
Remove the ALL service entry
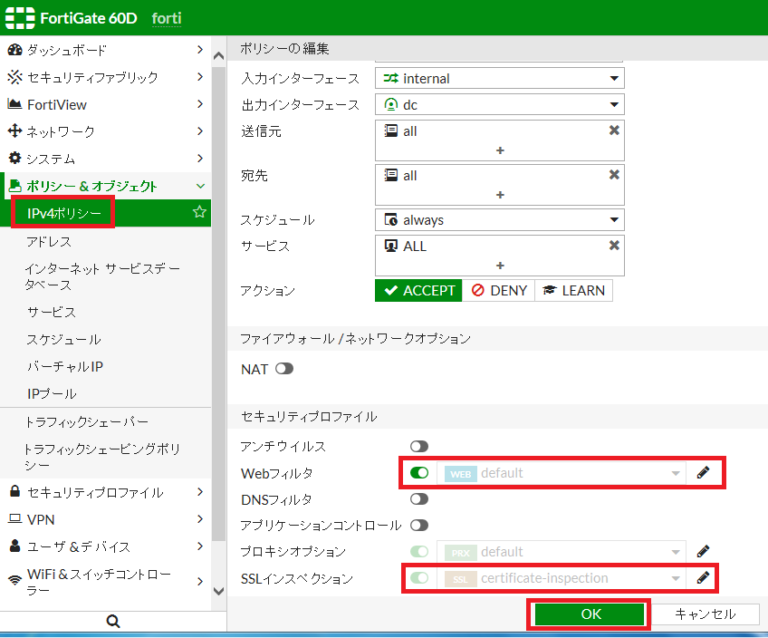tap(614, 245)
